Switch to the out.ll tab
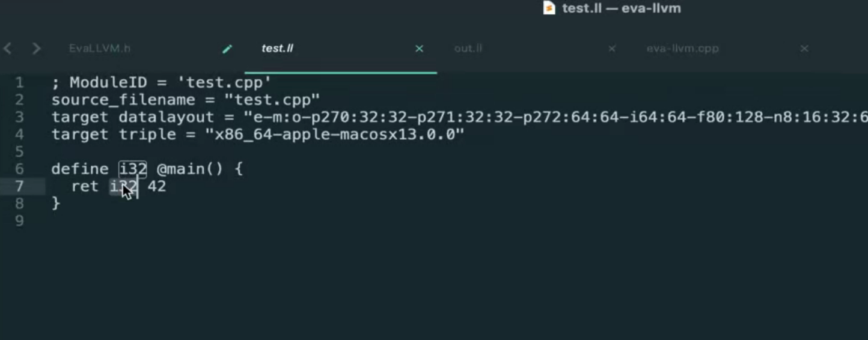This screenshot has height=340, width=868. coord(468,49)
